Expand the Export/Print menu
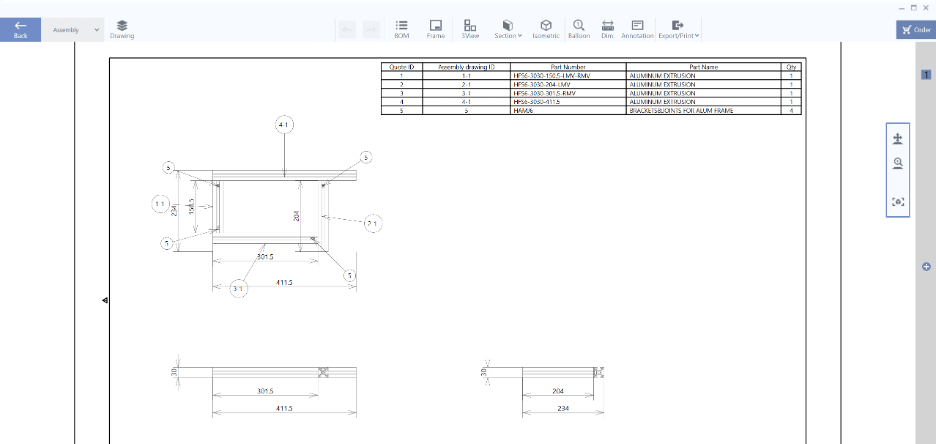Screen dimensions: 936x444 tap(679, 29)
